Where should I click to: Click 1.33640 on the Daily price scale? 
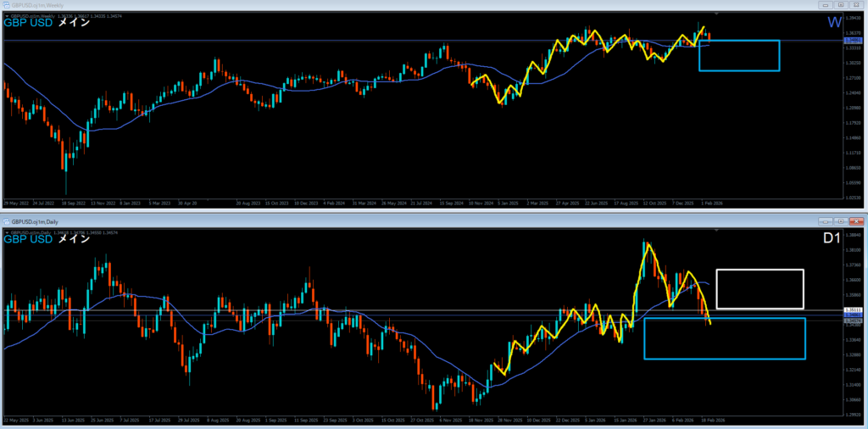851,340
